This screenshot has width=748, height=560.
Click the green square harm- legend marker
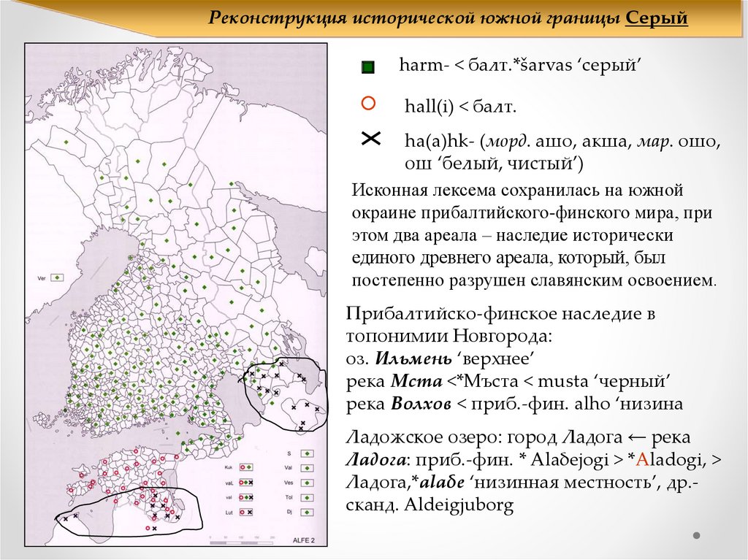[368, 67]
